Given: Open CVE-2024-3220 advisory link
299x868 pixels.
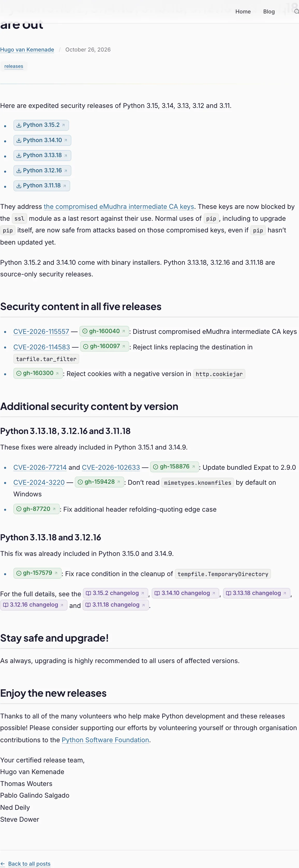Looking at the screenshot, I should coord(39,482).
